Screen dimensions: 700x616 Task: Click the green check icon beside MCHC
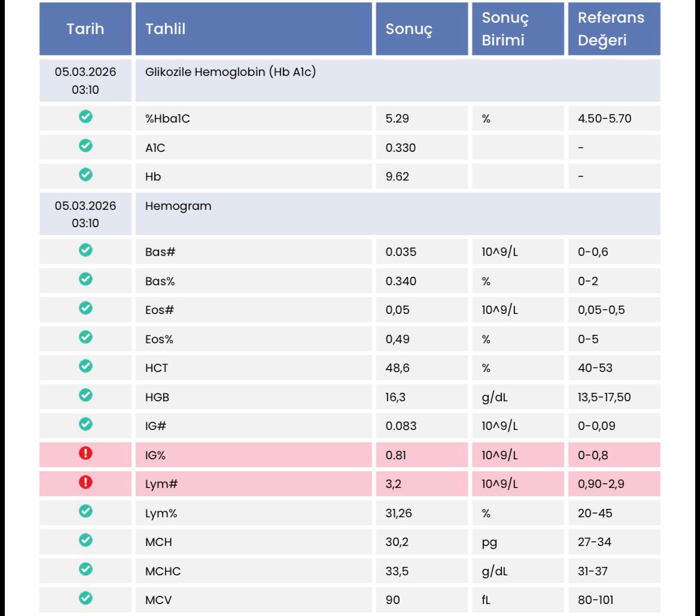(86, 569)
